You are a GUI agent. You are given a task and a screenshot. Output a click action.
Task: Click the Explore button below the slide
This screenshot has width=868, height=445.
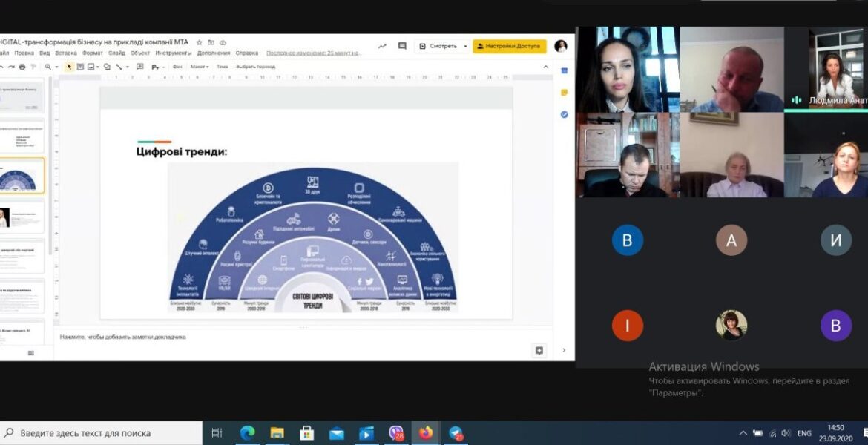point(539,350)
